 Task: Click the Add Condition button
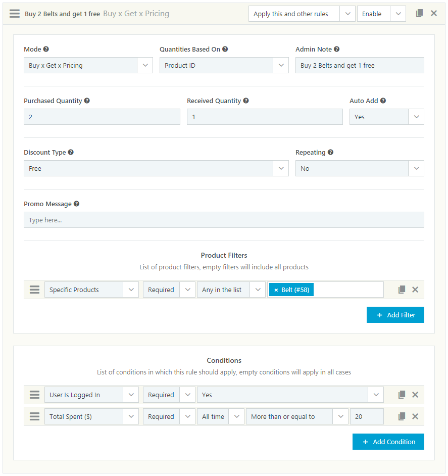point(388,442)
